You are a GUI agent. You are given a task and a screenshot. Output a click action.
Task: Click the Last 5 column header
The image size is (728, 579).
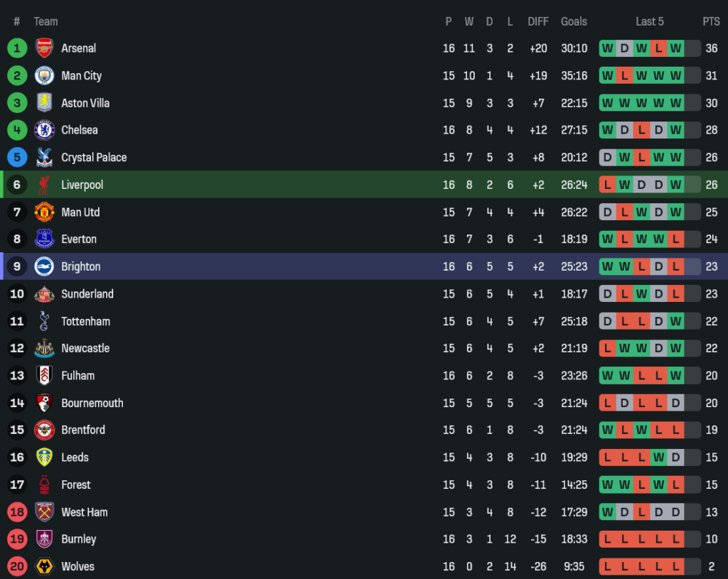click(649, 21)
